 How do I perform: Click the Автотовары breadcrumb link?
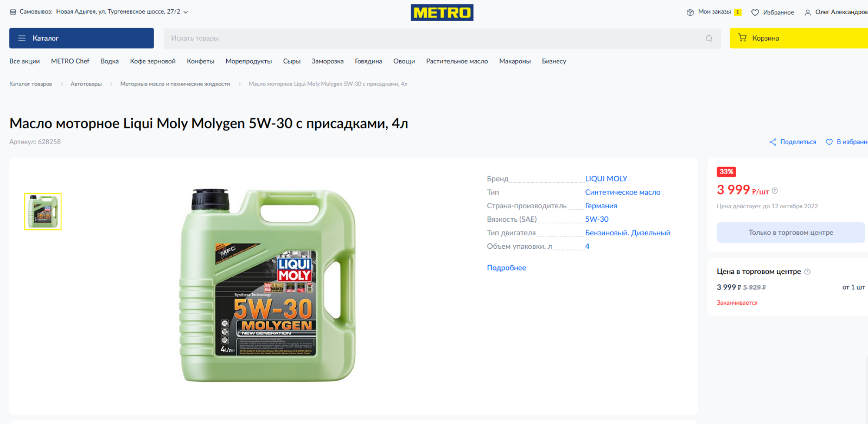pyautogui.click(x=86, y=84)
